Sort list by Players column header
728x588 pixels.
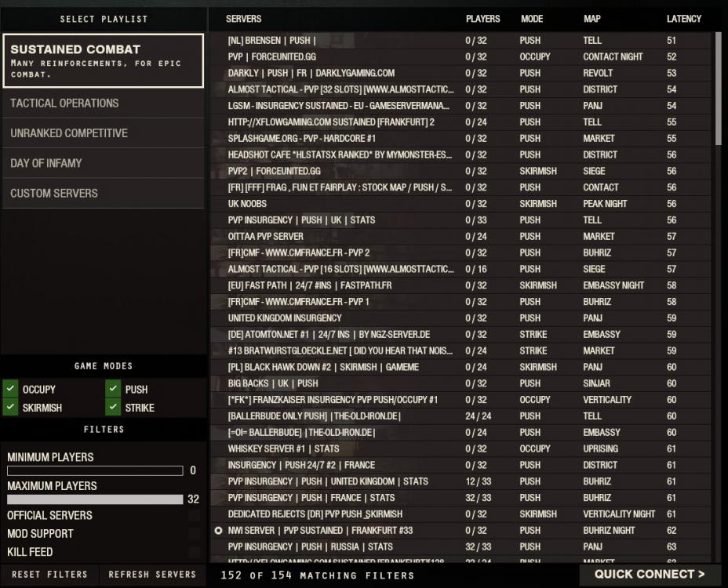pyautogui.click(x=483, y=19)
